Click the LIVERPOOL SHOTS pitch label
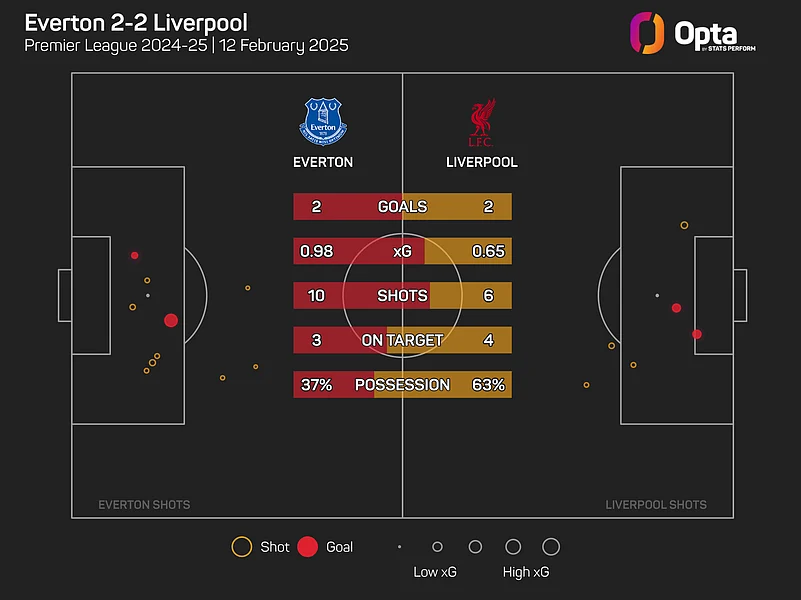801x600 pixels. click(656, 505)
